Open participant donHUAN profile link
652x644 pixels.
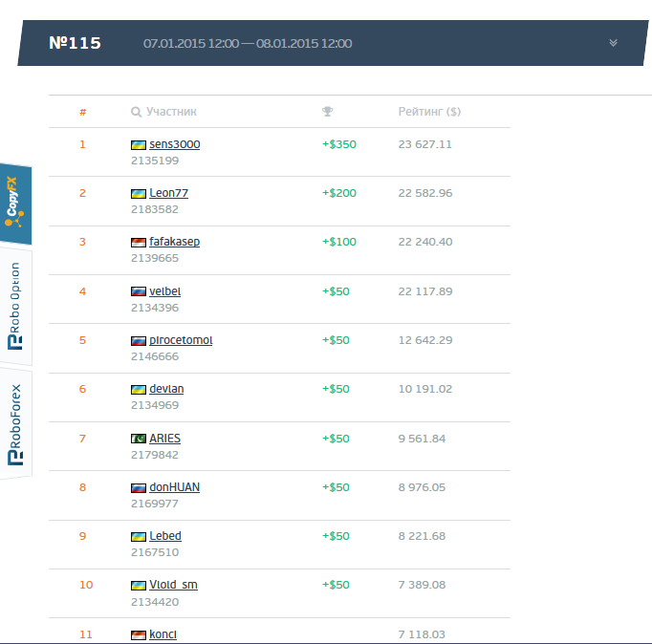(174, 487)
